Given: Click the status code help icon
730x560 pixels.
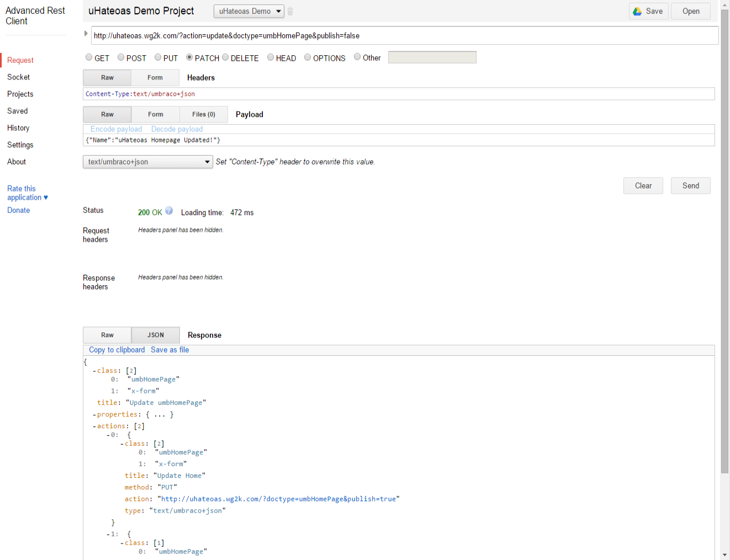Looking at the screenshot, I should (x=169, y=211).
